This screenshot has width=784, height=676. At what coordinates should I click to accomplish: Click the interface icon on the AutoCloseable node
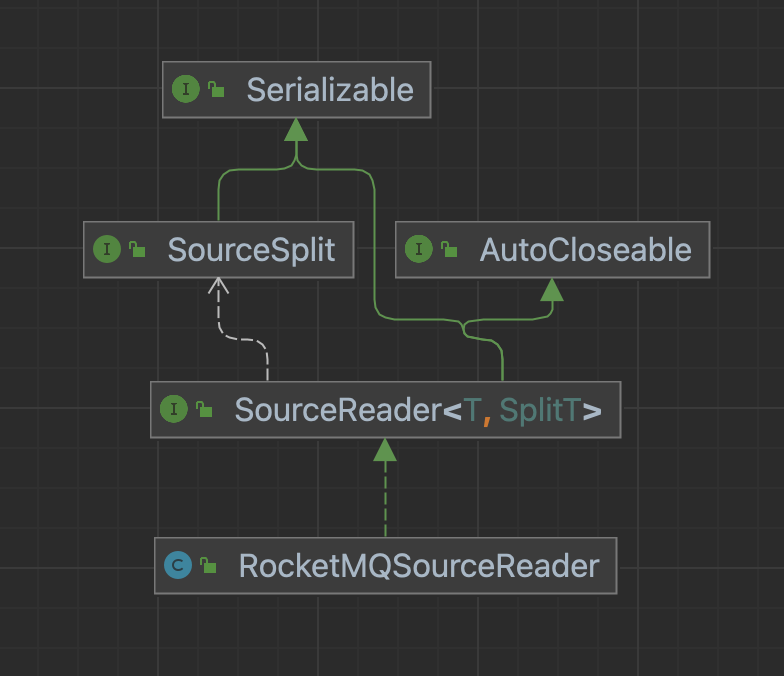coord(420,250)
